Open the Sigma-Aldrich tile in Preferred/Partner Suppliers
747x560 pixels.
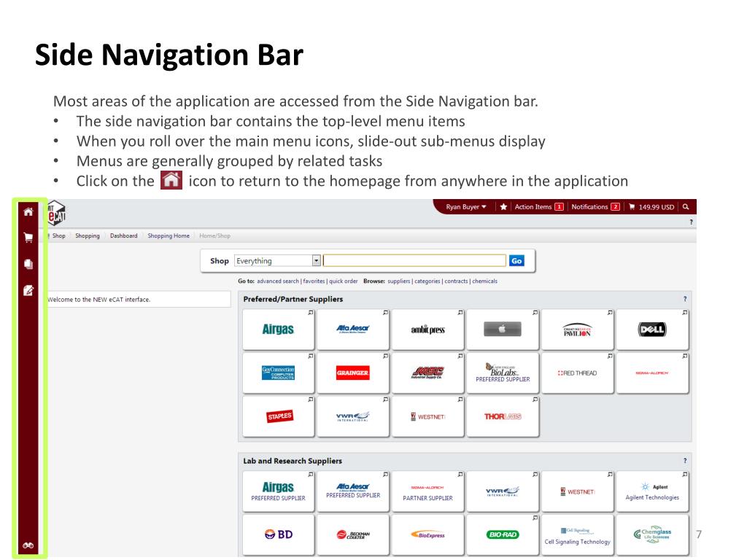tap(652, 373)
